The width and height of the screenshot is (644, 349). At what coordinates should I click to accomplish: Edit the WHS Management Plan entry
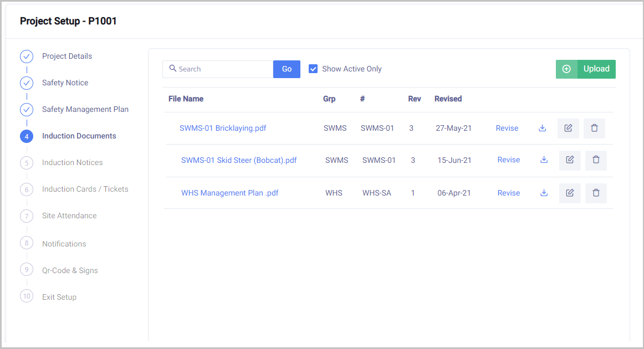[x=570, y=193]
